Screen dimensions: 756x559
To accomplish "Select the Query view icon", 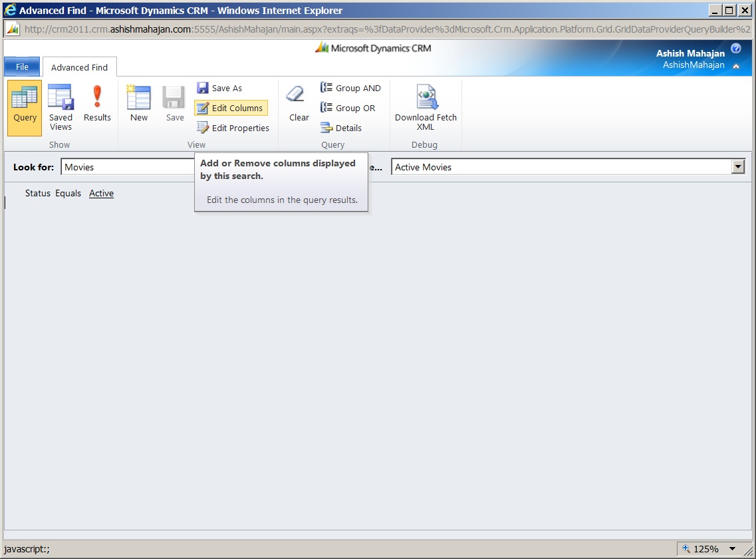I will click(25, 108).
